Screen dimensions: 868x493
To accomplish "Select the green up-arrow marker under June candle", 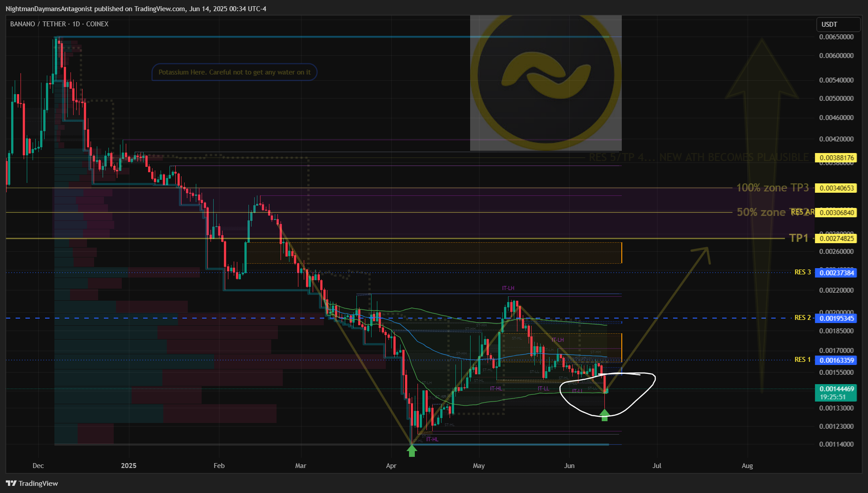I will click(x=604, y=415).
